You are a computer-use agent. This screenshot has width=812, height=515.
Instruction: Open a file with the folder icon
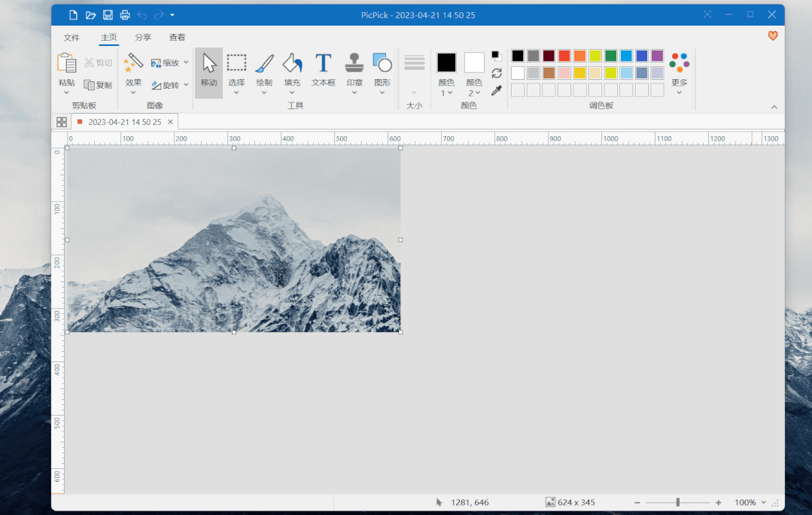pos(90,15)
